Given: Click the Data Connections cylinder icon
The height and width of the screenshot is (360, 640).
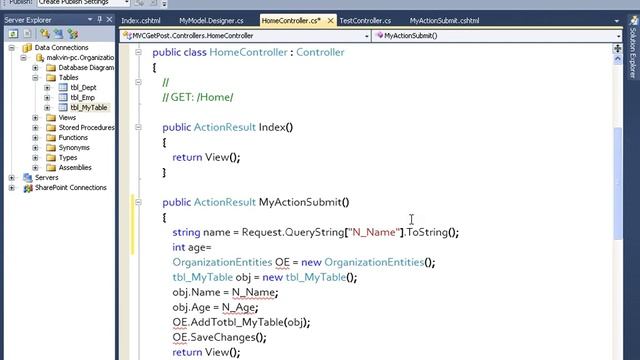Looking at the screenshot, I should tap(27, 48).
